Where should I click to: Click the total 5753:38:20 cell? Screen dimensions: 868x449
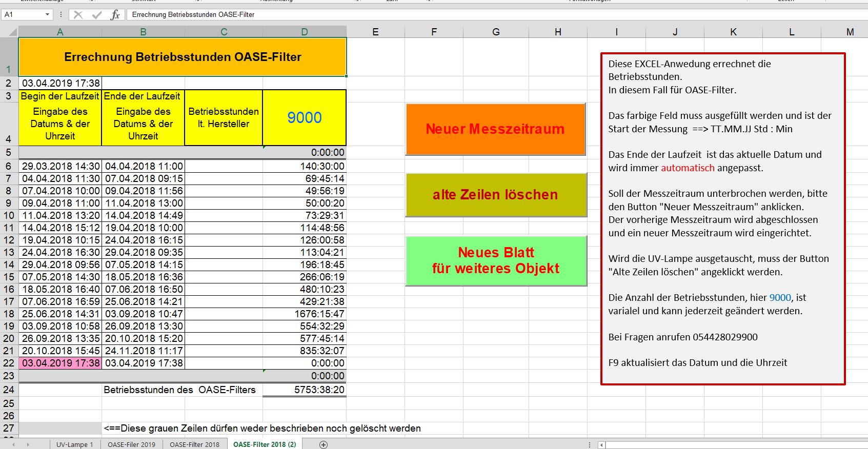[x=305, y=390]
